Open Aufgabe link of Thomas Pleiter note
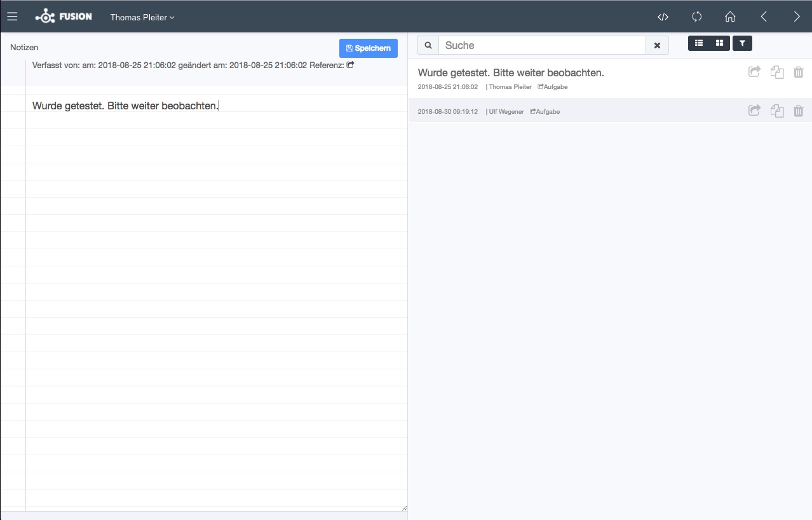The height and width of the screenshot is (520, 812). (553, 86)
